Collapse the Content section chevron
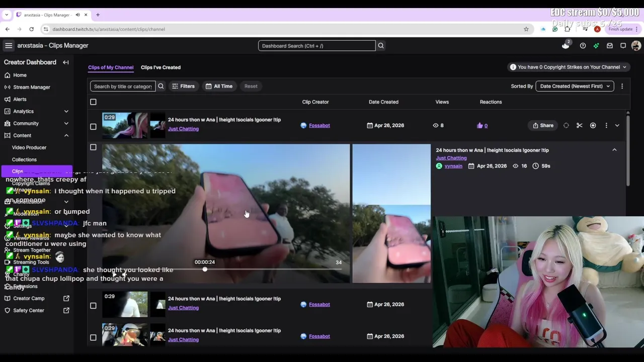 pos(66,135)
